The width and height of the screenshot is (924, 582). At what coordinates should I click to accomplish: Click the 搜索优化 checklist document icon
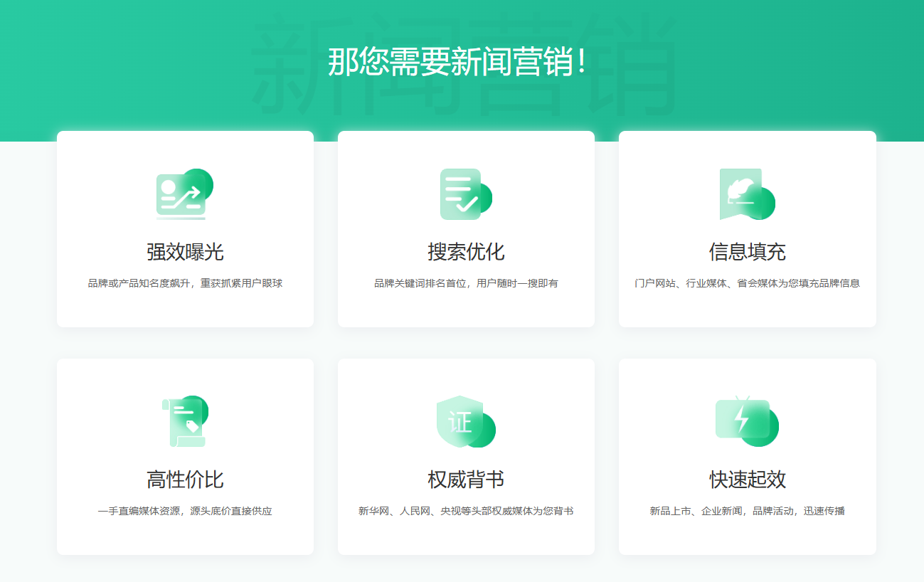[x=465, y=194]
